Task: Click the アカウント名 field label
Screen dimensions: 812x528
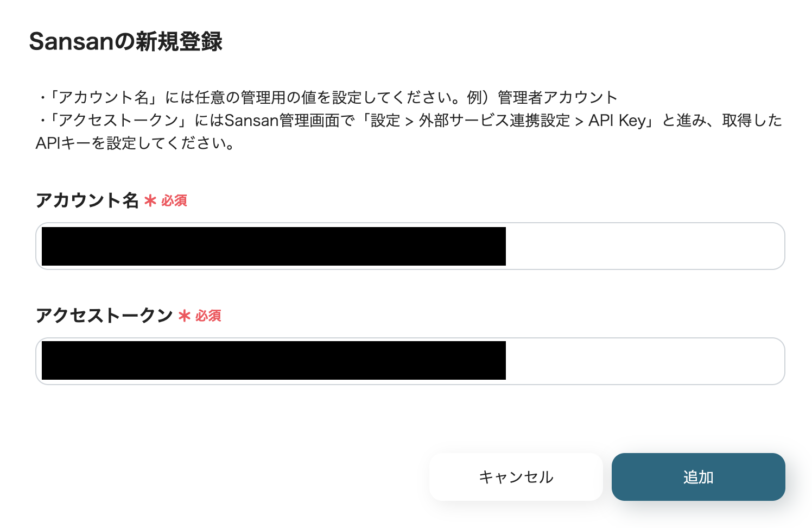Action: (87, 200)
